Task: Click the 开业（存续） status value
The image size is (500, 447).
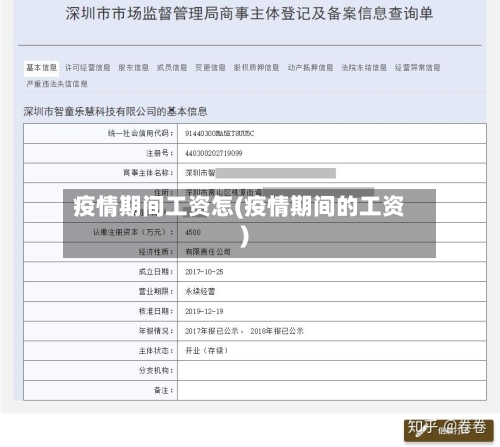Action: click(x=206, y=351)
